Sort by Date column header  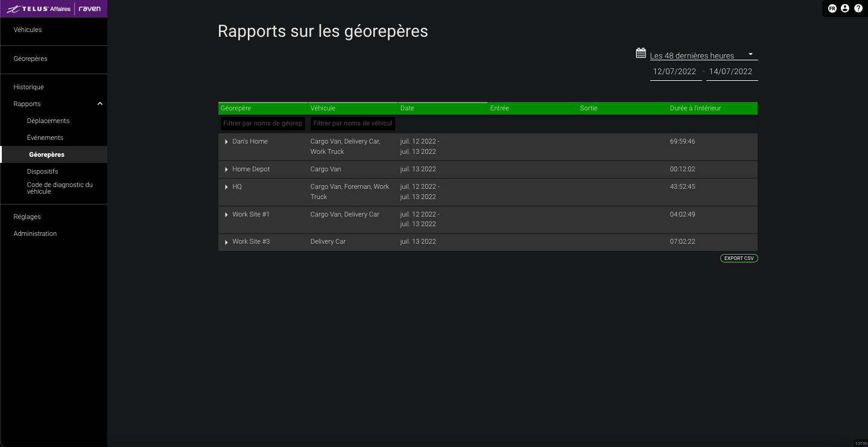pyautogui.click(x=443, y=108)
